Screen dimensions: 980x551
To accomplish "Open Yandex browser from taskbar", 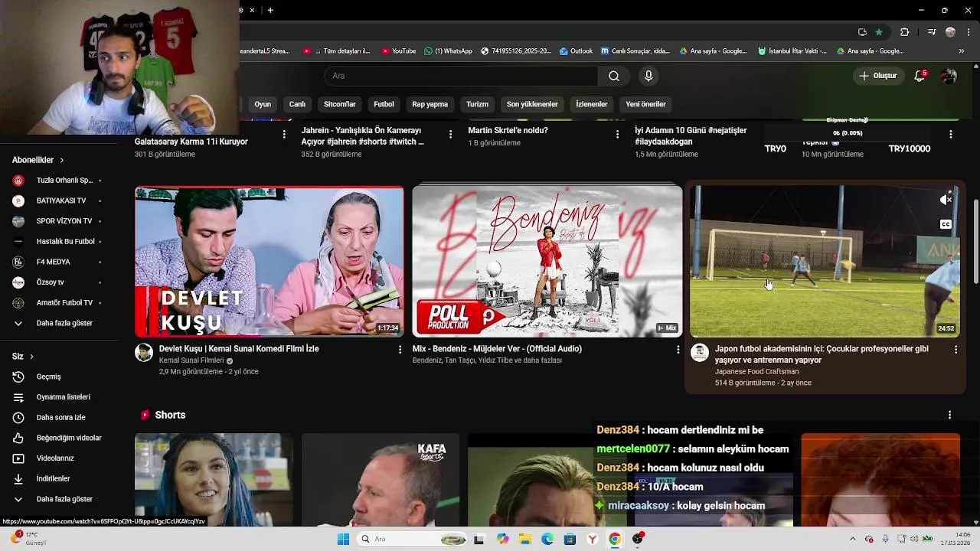I will tap(592, 539).
